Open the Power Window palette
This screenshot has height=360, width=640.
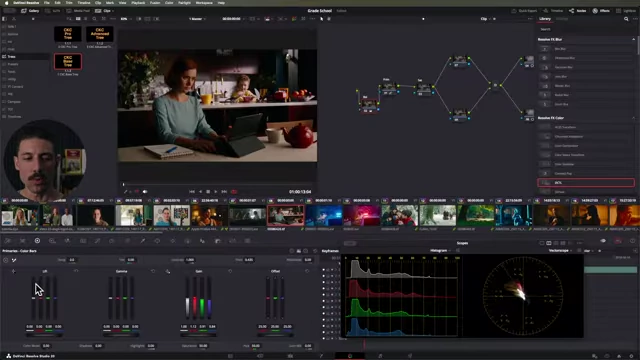click(x=157, y=241)
